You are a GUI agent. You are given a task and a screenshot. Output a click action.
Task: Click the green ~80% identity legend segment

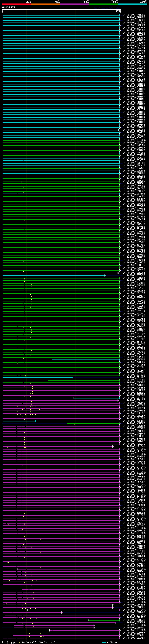click(x=103, y=4)
